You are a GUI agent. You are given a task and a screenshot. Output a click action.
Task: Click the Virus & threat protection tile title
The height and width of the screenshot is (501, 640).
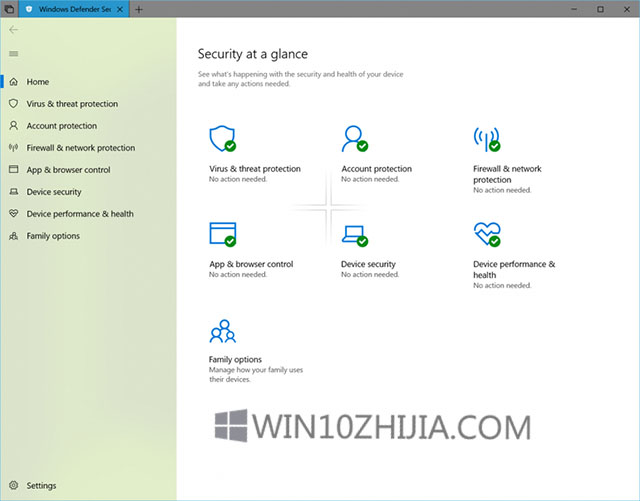point(255,169)
